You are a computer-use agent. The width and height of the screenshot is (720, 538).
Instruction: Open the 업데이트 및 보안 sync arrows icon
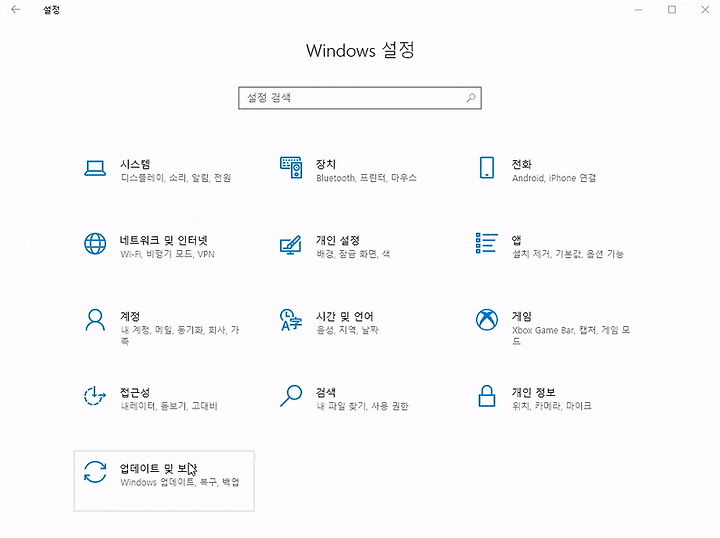pos(95,472)
